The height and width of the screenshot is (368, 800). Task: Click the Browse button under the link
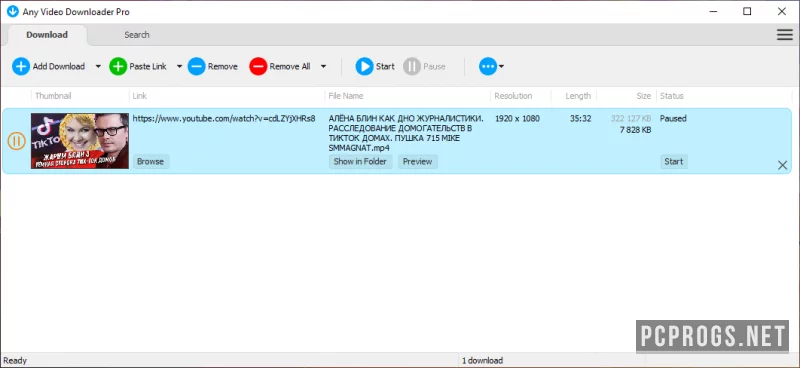click(x=151, y=162)
